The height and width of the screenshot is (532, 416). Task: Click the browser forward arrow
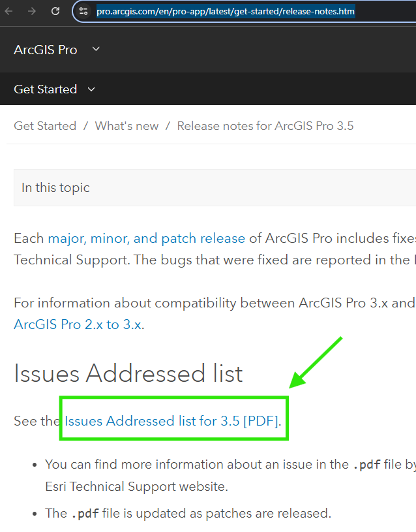pyautogui.click(x=32, y=11)
